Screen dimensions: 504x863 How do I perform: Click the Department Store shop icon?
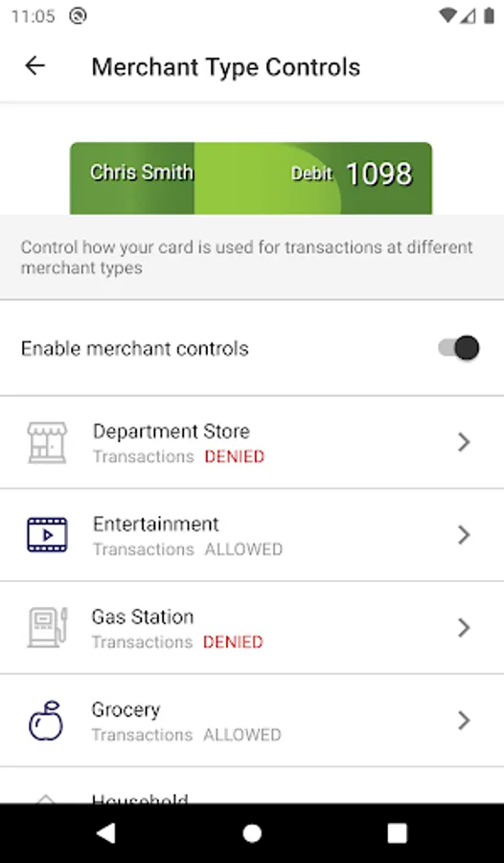(47, 442)
